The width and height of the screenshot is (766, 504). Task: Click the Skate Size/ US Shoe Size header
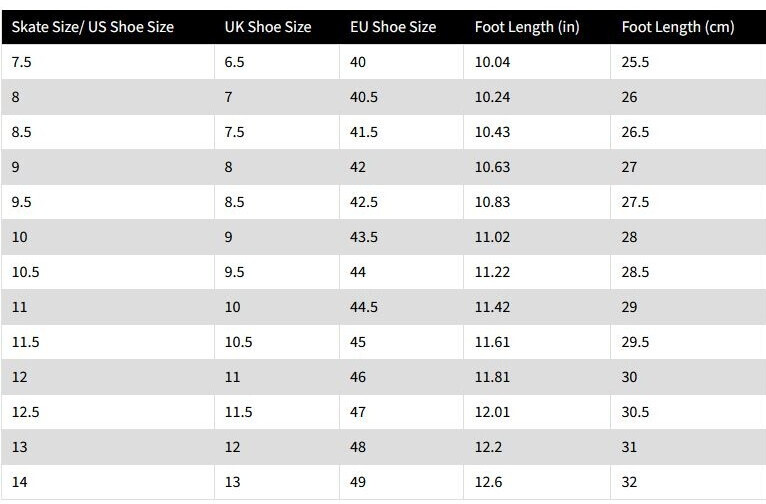(92, 27)
